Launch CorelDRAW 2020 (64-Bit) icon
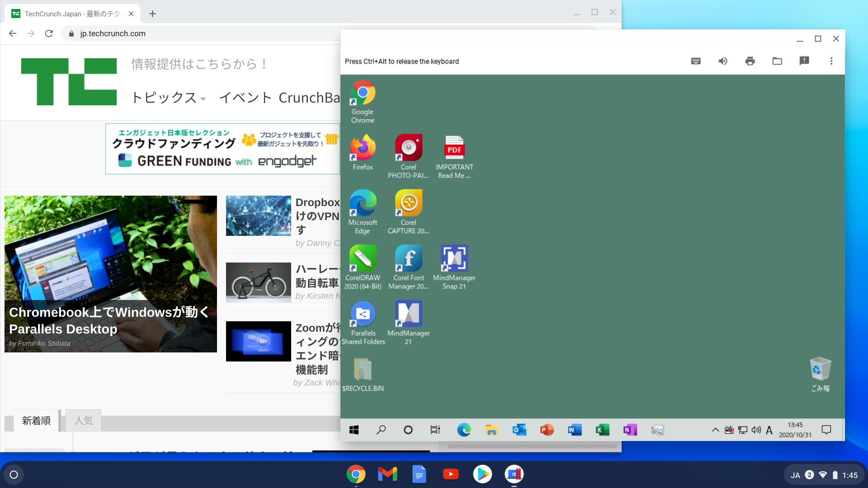 tap(363, 267)
